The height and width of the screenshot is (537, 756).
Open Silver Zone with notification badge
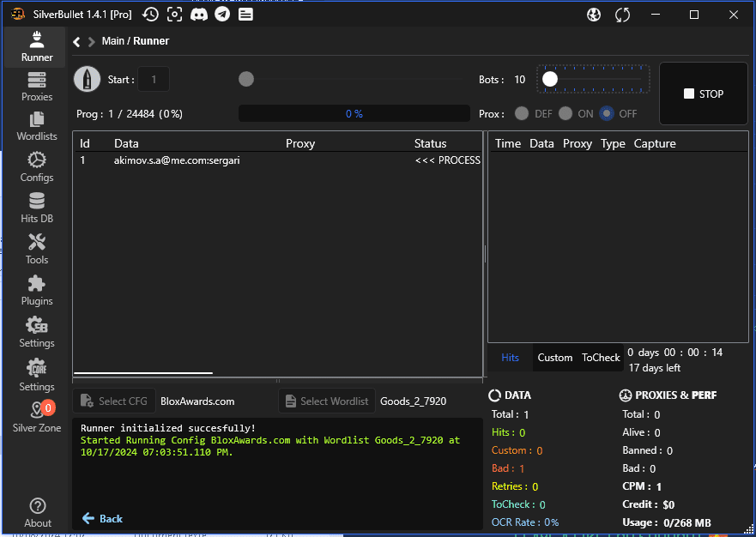[37, 417]
